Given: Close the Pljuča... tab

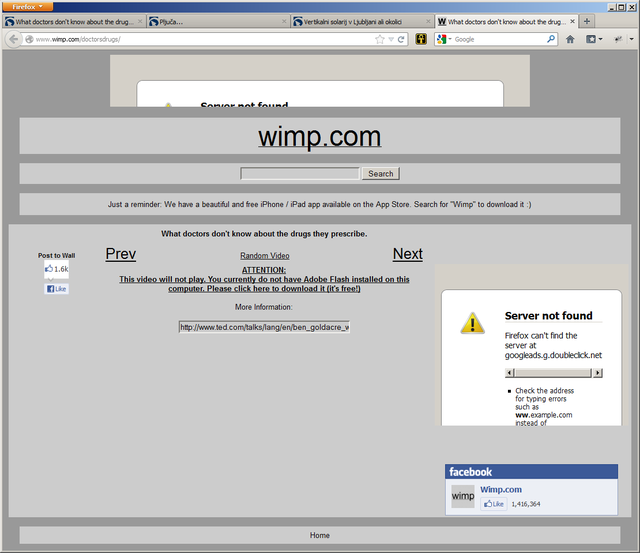Looking at the screenshot, I should coord(284,22).
